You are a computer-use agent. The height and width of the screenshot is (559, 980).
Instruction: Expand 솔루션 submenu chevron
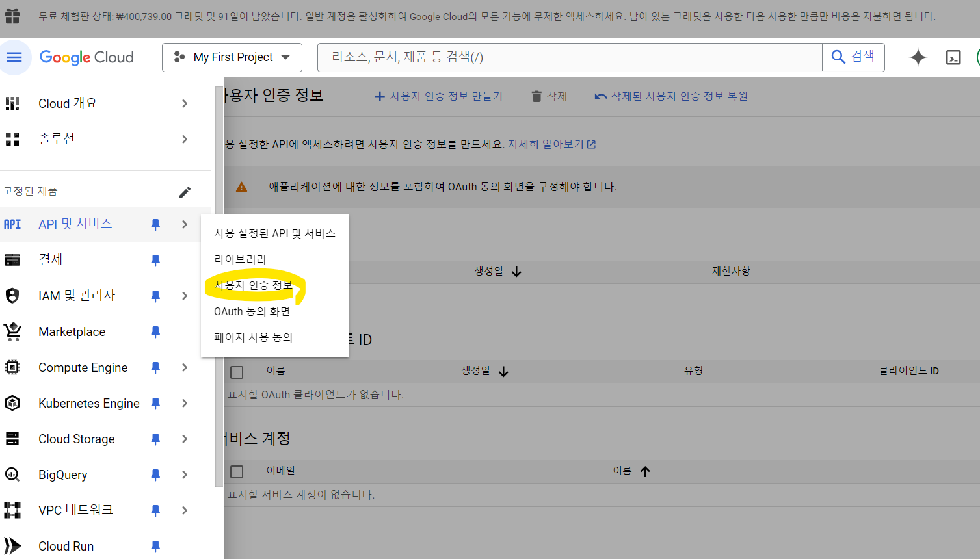(x=185, y=139)
